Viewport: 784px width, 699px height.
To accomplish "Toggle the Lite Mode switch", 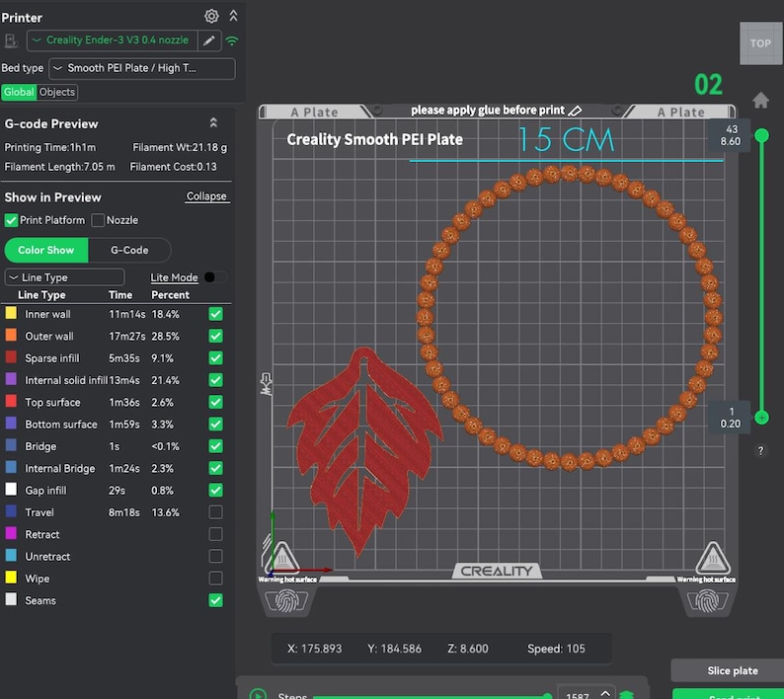I will click(215, 277).
